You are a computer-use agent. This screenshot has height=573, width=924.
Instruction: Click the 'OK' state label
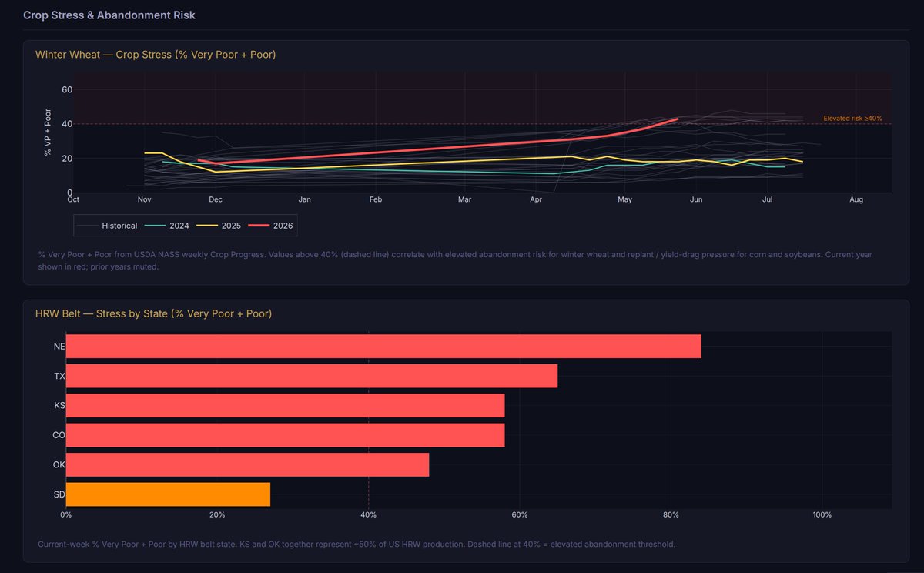59,465
